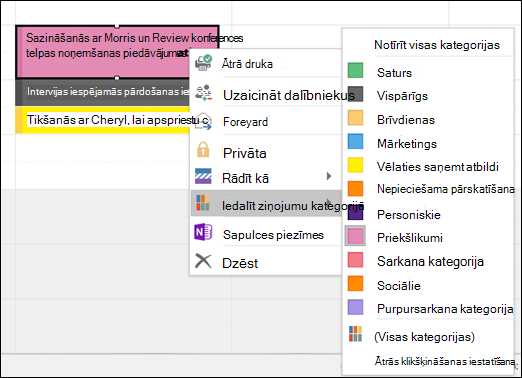Screen dimensions: 522x378
Task: Choose Notīrīt visas kategorijas
Action: pos(437,45)
